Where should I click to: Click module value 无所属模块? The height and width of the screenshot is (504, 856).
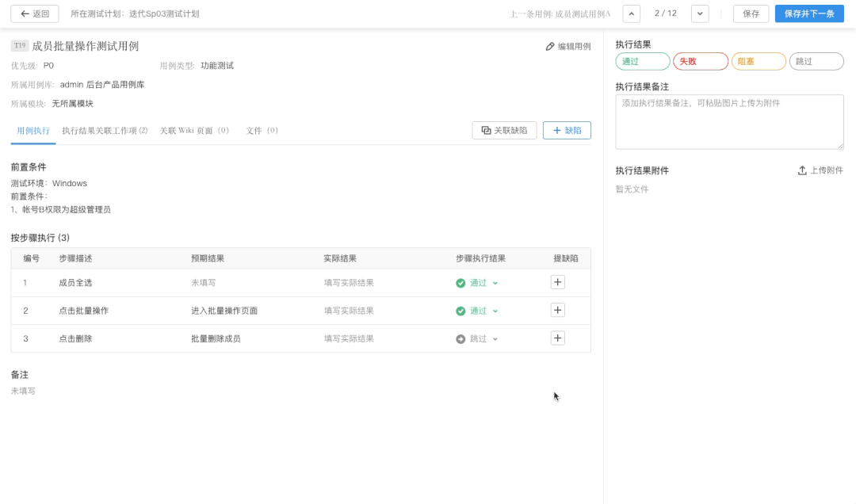click(73, 104)
